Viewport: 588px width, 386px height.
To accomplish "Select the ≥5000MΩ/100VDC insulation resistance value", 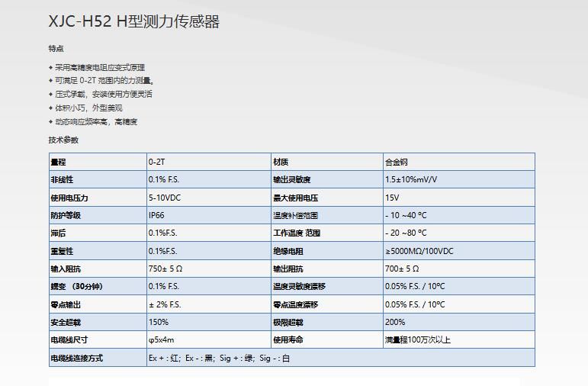I will pos(419,251).
